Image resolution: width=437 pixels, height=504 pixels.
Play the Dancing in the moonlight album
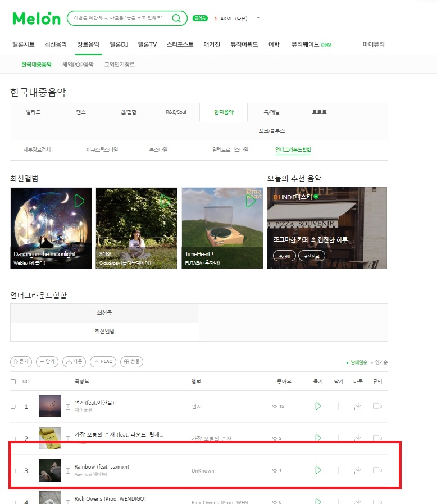[x=79, y=201]
